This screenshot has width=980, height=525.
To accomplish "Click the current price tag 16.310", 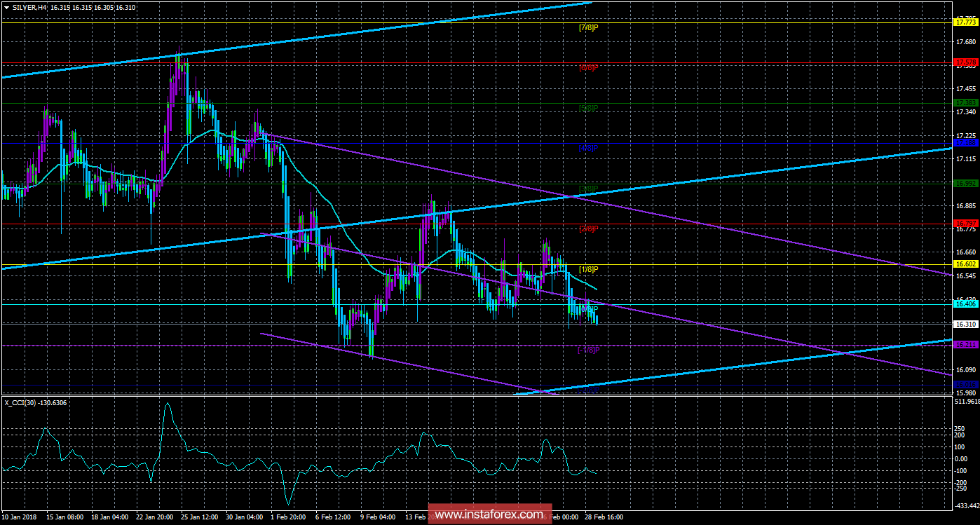I will point(965,325).
